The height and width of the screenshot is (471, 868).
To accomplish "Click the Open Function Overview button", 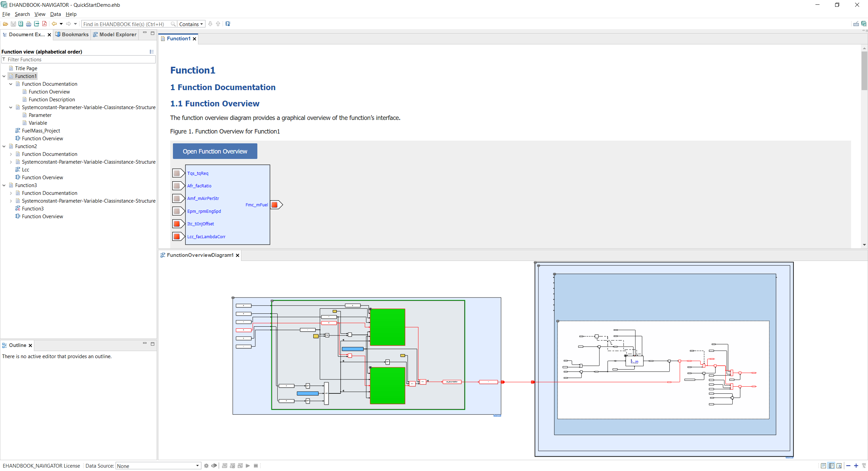I will tap(215, 151).
